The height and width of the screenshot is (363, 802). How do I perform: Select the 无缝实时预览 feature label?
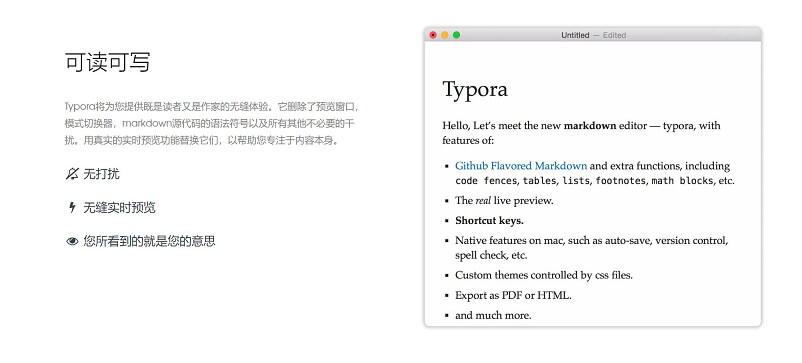119,208
